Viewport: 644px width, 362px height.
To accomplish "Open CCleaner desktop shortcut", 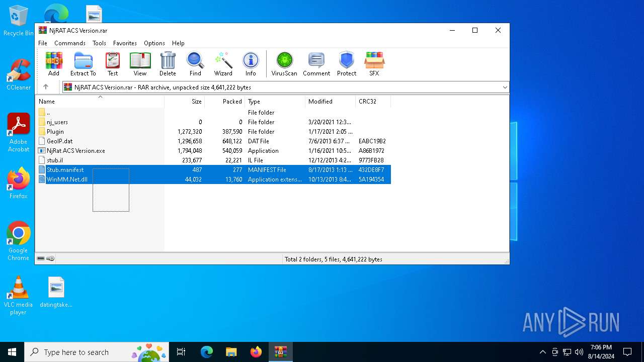I will 19,74.
